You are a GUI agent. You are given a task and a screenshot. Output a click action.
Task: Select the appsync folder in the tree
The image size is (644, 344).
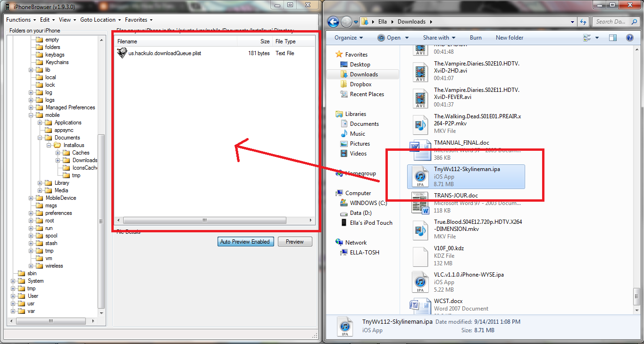(x=64, y=130)
